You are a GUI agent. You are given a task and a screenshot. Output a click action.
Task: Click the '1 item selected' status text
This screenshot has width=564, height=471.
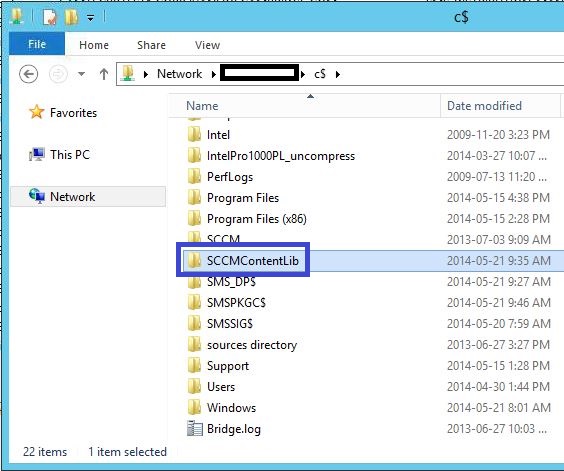(x=127, y=452)
